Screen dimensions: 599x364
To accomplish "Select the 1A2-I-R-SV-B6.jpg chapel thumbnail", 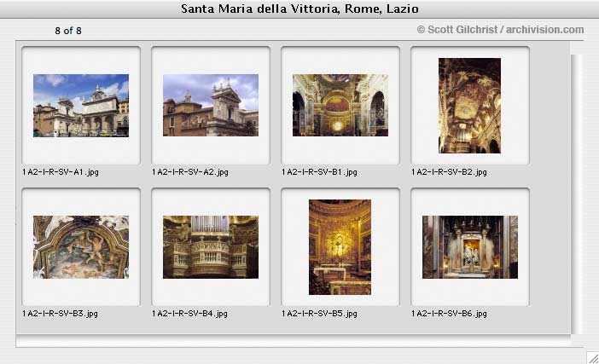I will click(x=470, y=247).
